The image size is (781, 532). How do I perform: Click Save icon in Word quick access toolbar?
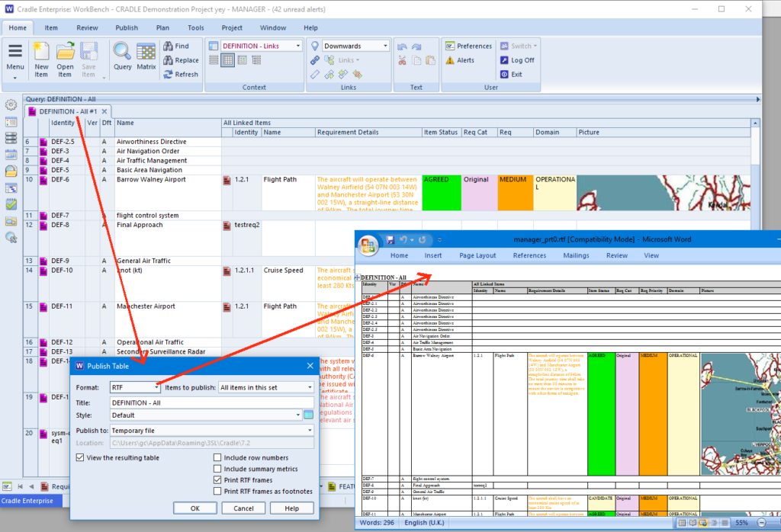click(x=390, y=240)
